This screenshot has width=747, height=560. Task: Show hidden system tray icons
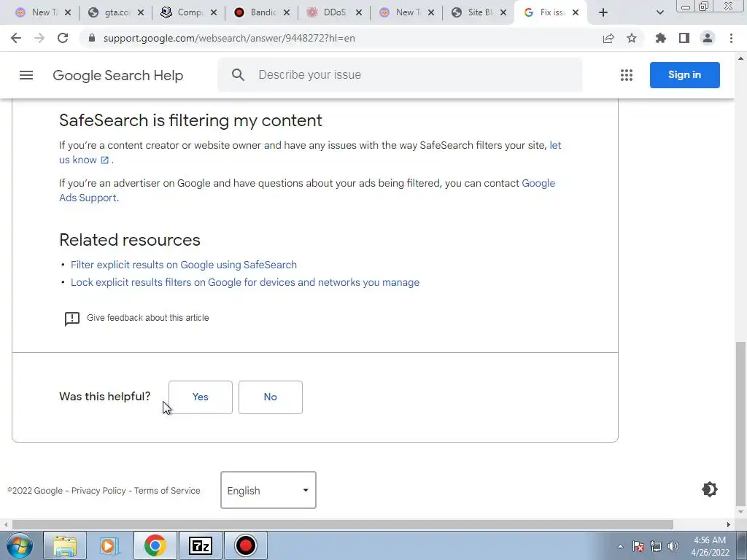(620, 546)
